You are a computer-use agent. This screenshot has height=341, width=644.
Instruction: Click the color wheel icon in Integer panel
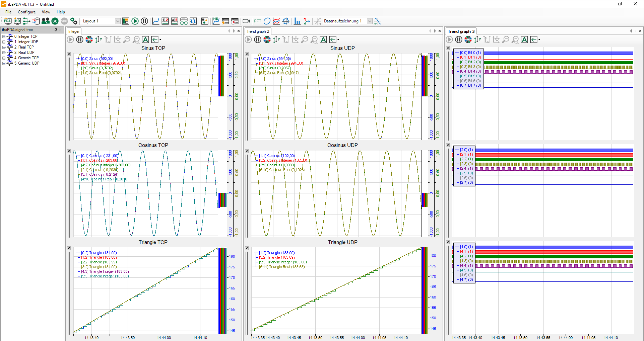pos(89,39)
